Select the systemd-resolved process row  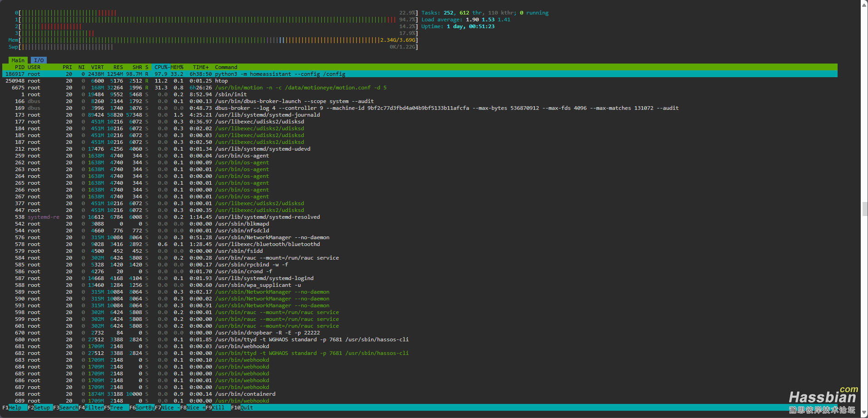420,217
